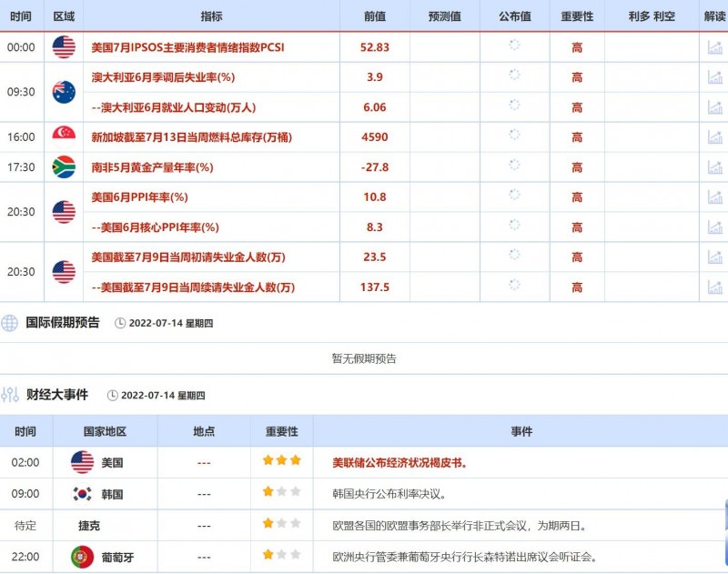
Task: Click the three-star importance rating for 美国 event
Action: 281,459
